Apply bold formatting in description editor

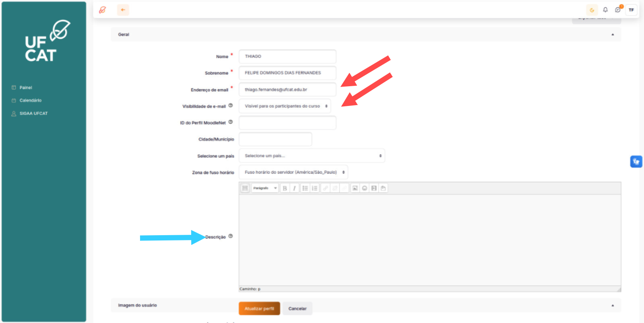(x=285, y=188)
